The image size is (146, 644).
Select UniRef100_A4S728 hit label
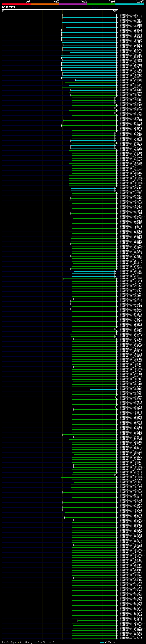pos(131,85)
